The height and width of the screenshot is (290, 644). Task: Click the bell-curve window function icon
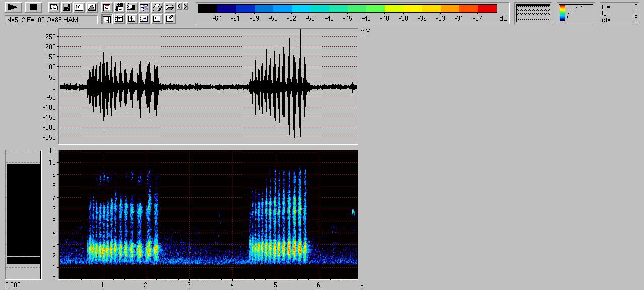(x=91, y=7)
